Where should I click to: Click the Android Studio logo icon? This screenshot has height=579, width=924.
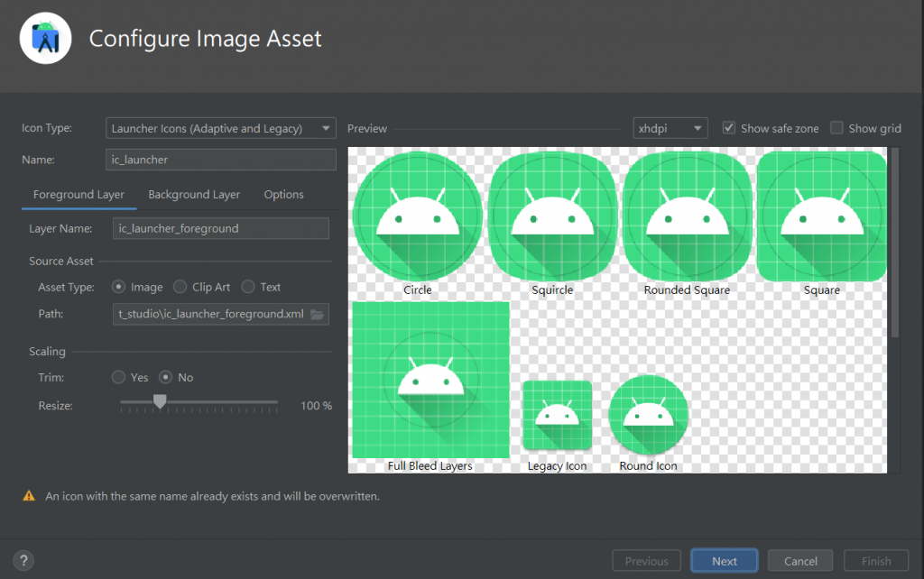pos(45,38)
